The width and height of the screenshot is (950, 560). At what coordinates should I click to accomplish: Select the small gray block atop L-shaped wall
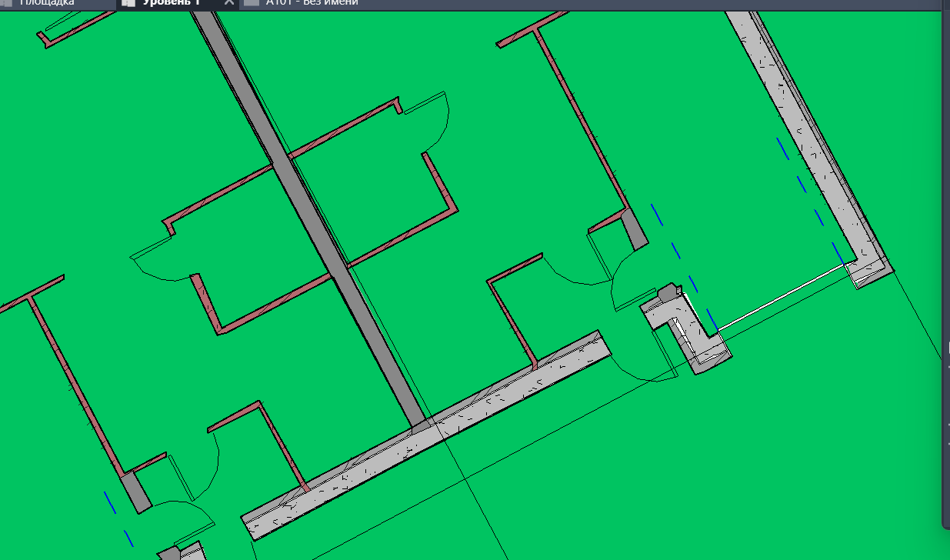pos(667,292)
